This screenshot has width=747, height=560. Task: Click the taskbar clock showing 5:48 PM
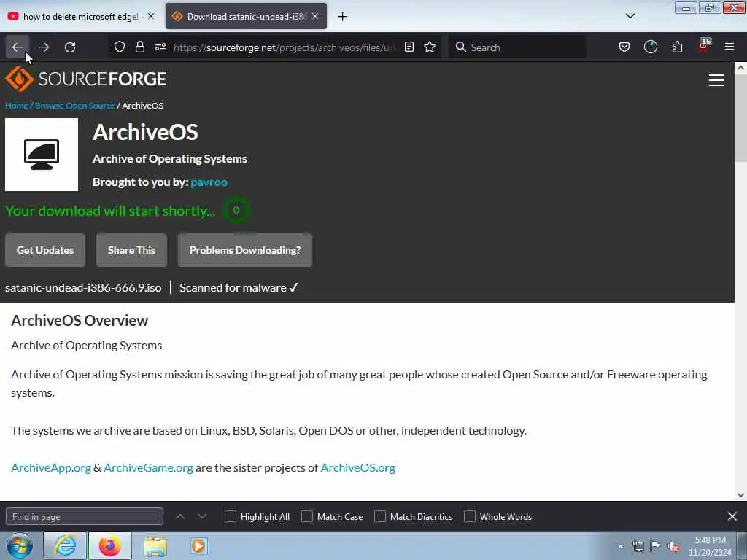point(710,546)
